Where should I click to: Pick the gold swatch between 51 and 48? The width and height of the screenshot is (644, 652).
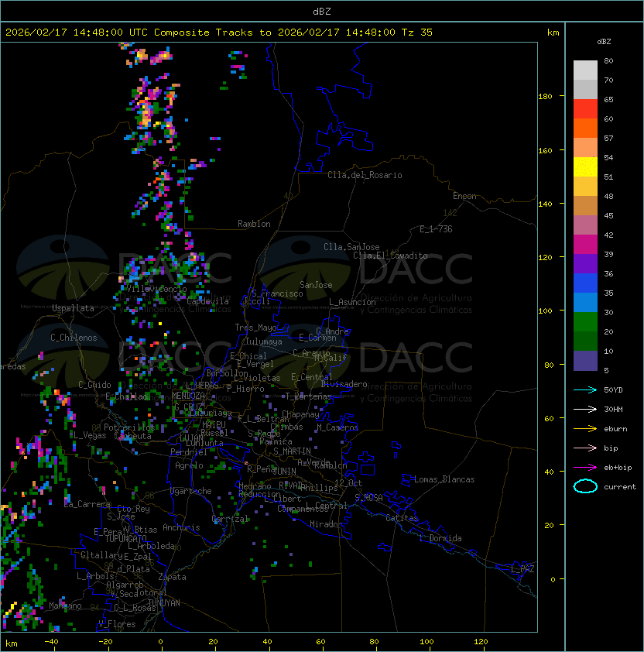pyautogui.click(x=585, y=187)
